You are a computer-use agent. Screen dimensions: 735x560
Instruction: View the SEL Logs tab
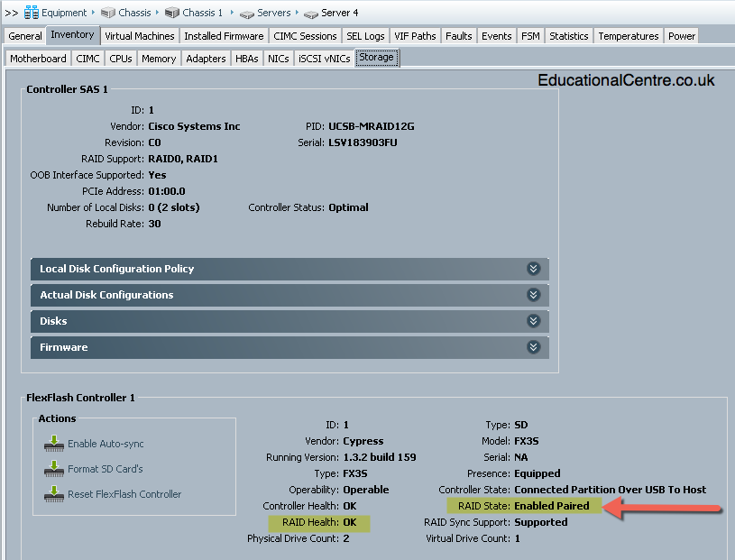click(x=365, y=36)
